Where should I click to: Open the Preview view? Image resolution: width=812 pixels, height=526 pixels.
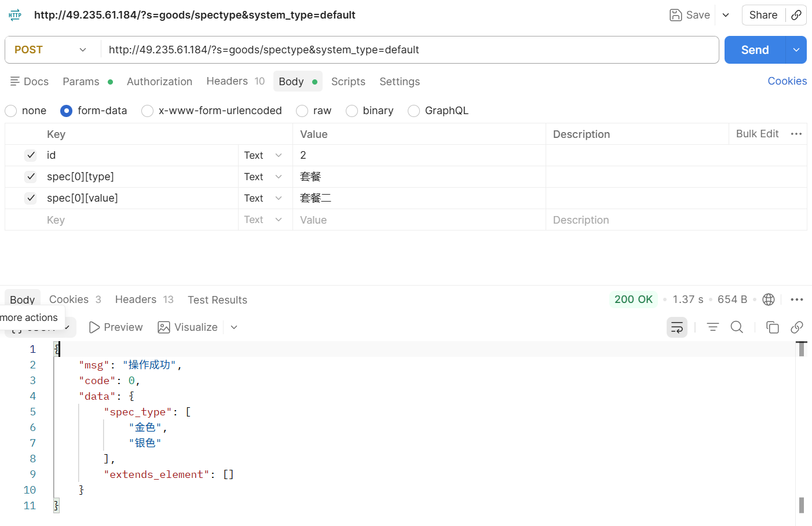[x=116, y=327]
